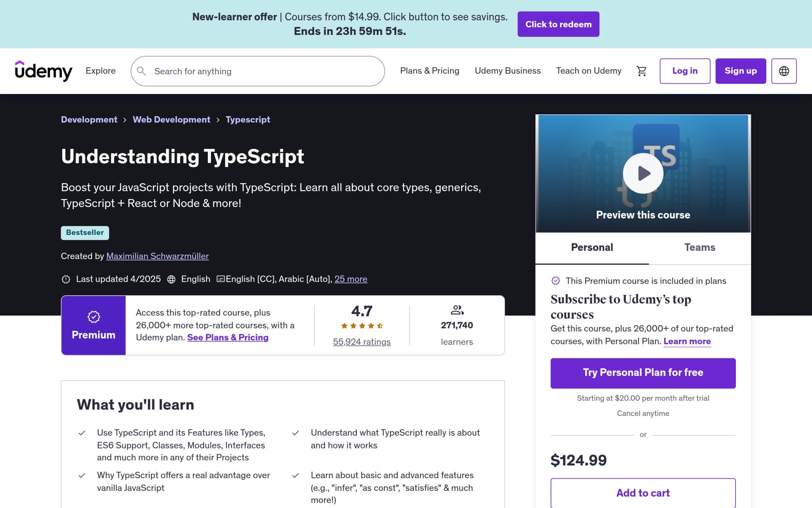
Task: Play the course preview video
Action: tap(643, 173)
